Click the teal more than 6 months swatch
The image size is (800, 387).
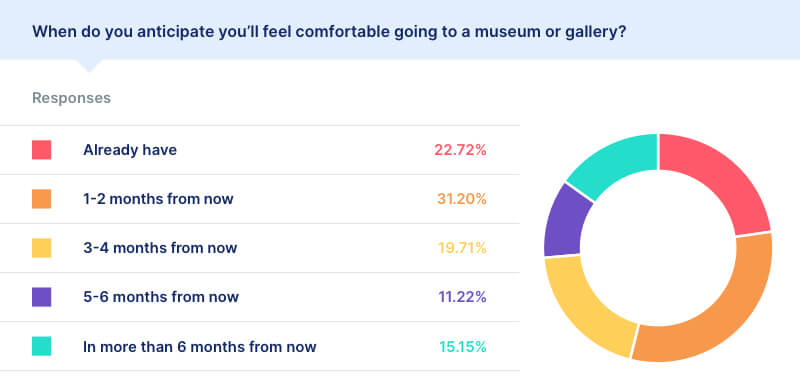(x=41, y=346)
